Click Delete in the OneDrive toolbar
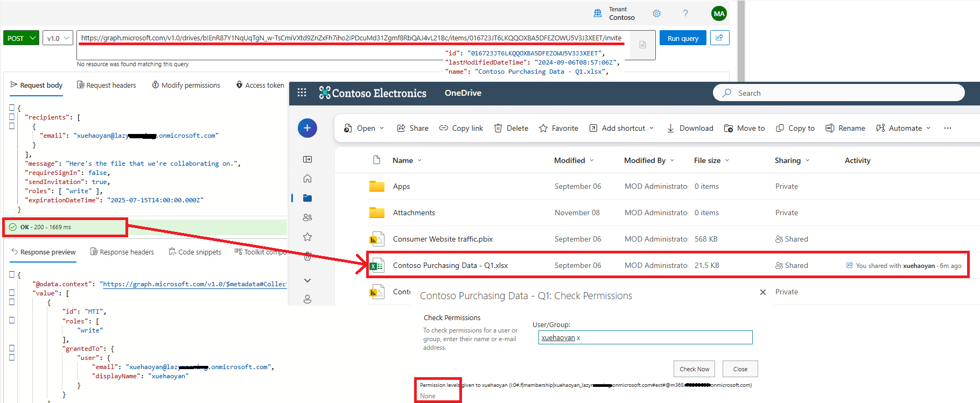Screen dimensions: 980x403 coord(512,128)
